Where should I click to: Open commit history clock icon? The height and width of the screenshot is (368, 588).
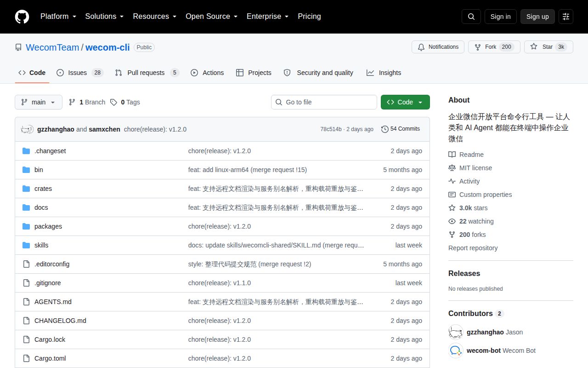click(x=385, y=129)
